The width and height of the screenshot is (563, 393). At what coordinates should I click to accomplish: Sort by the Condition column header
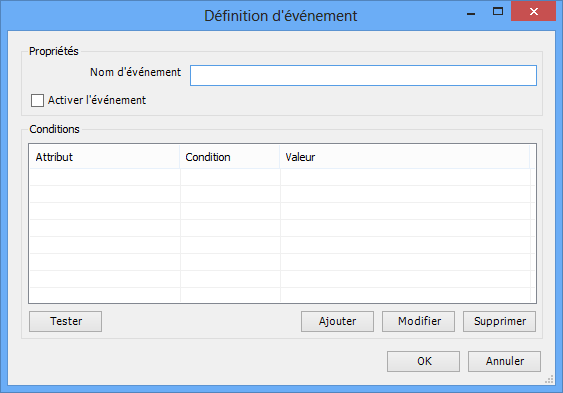230,157
